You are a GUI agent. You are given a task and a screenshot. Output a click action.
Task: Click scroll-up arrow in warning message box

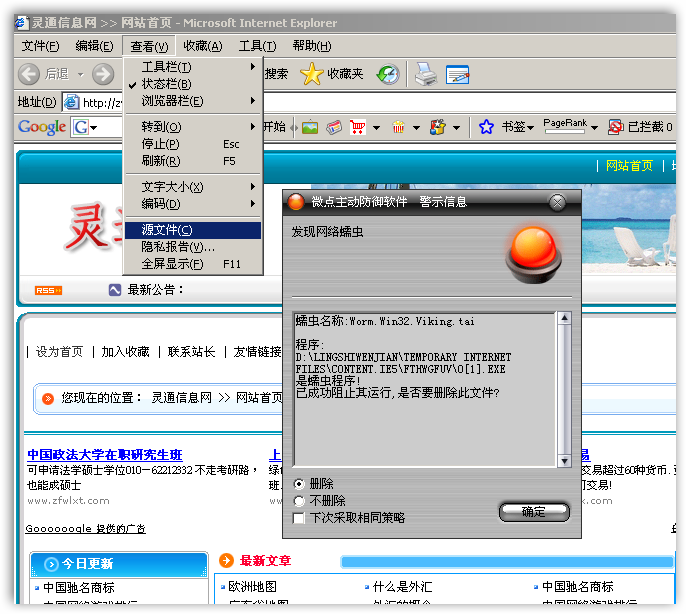[564, 318]
